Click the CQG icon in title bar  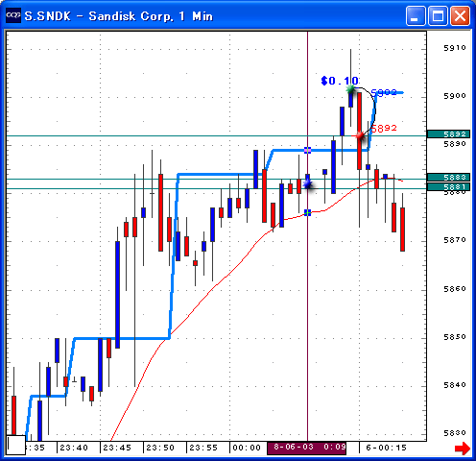coord(13,15)
